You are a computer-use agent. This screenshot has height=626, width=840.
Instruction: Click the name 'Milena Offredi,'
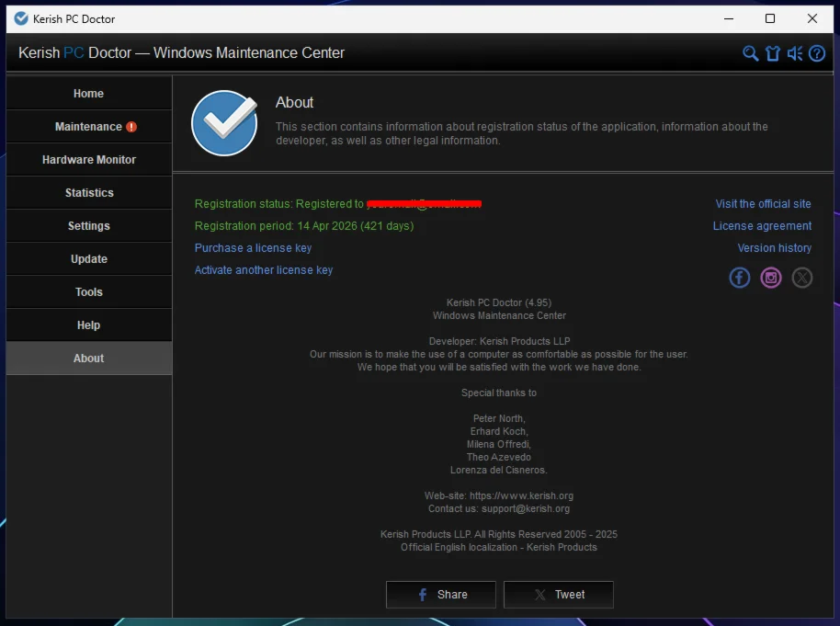[499, 444]
